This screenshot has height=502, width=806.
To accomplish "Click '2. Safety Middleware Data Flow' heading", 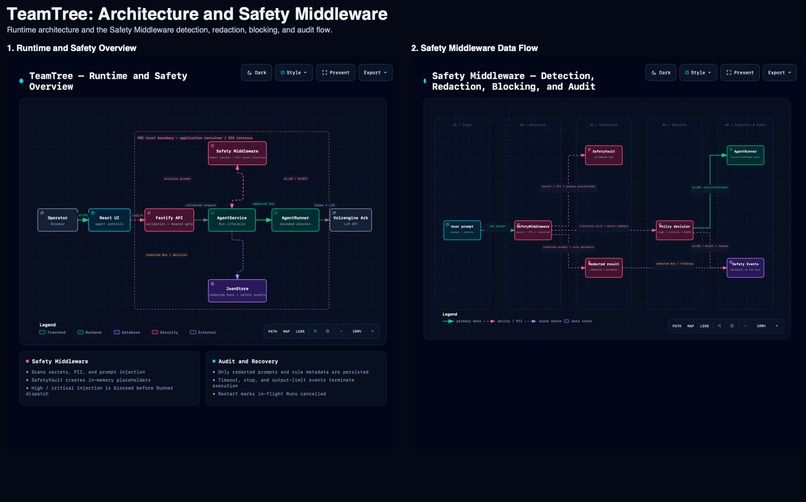I will click(x=474, y=48).
